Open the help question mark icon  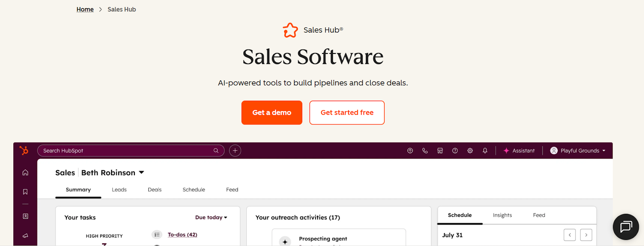[455, 150]
